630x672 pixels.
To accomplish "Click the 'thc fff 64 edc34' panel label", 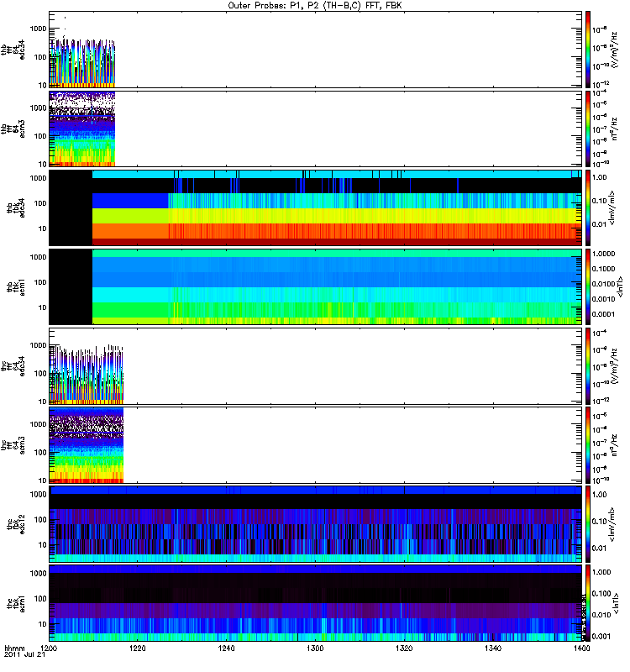I will tap(13, 366).
